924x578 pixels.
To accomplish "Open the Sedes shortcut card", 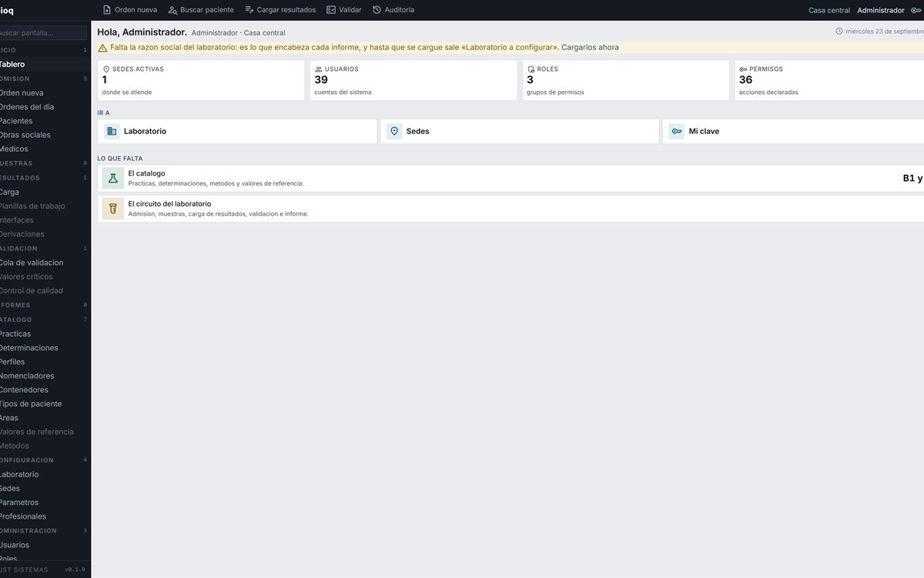I will point(520,131).
